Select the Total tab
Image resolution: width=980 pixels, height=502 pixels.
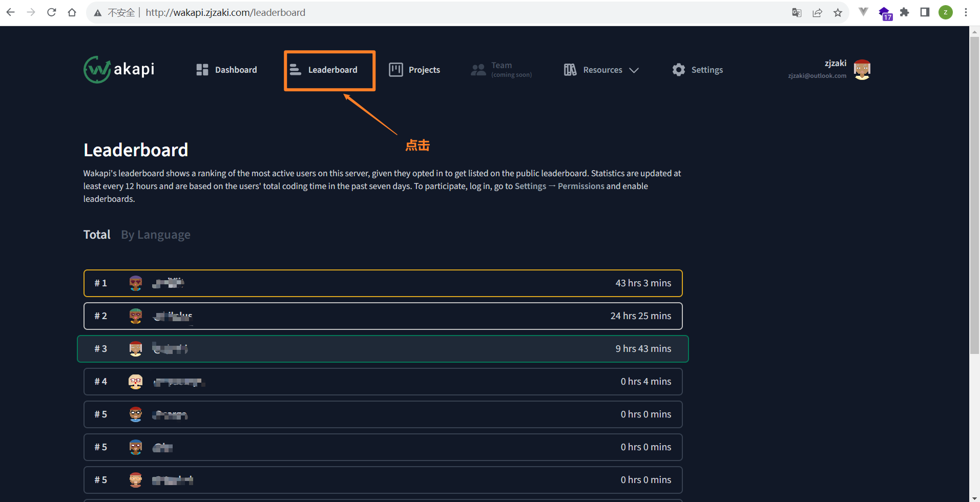97,235
